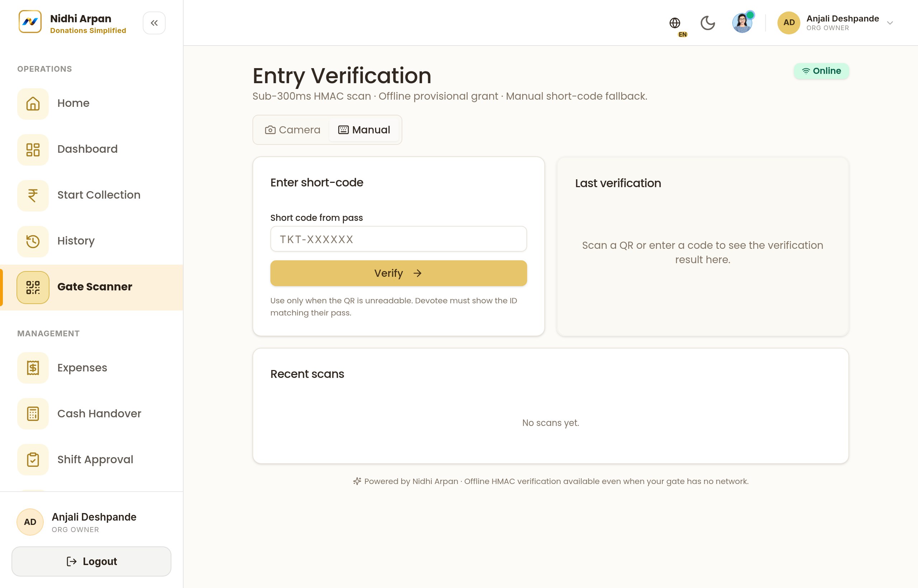Open the History clock icon
This screenshot has width=918, height=588.
(33, 241)
